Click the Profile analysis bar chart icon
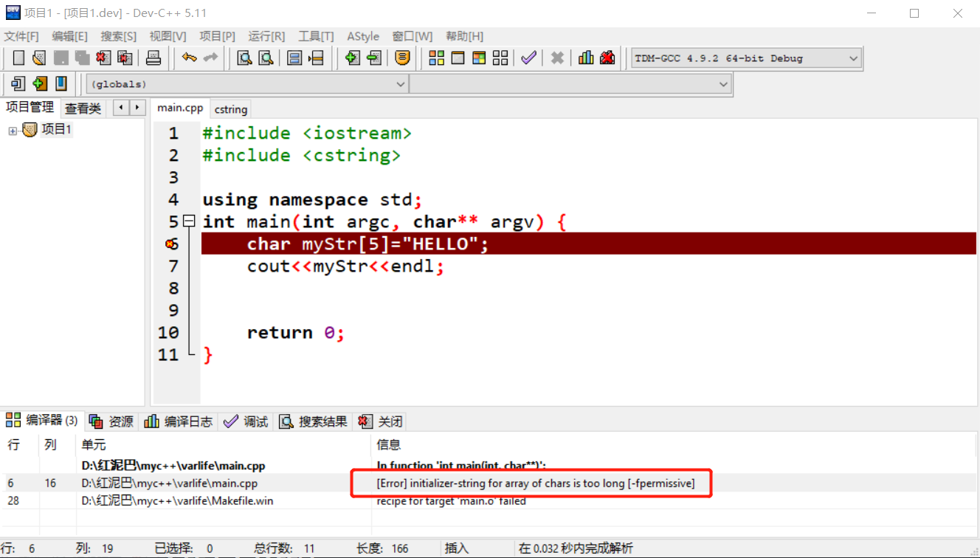 [586, 58]
